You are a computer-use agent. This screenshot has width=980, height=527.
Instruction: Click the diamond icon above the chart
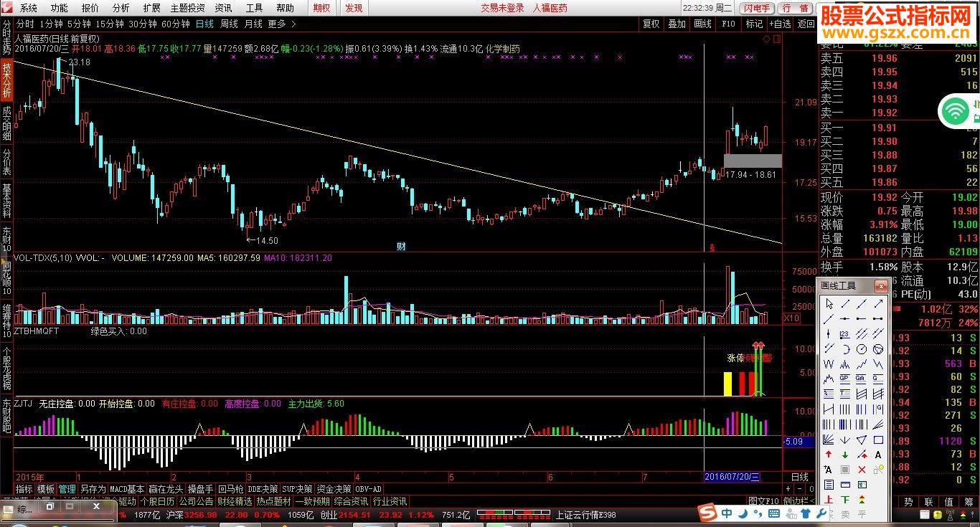click(x=767, y=39)
